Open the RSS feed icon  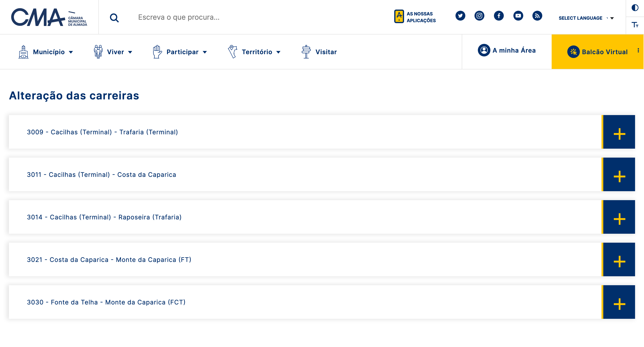tap(537, 16)
